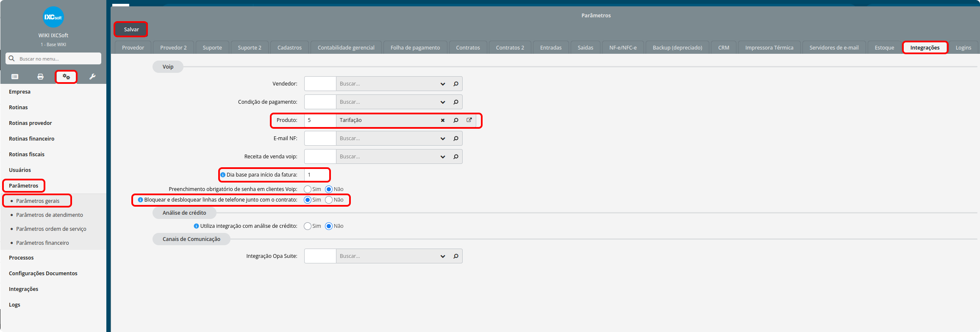Open Configurações Documentos in sidebar

(43, 274)
